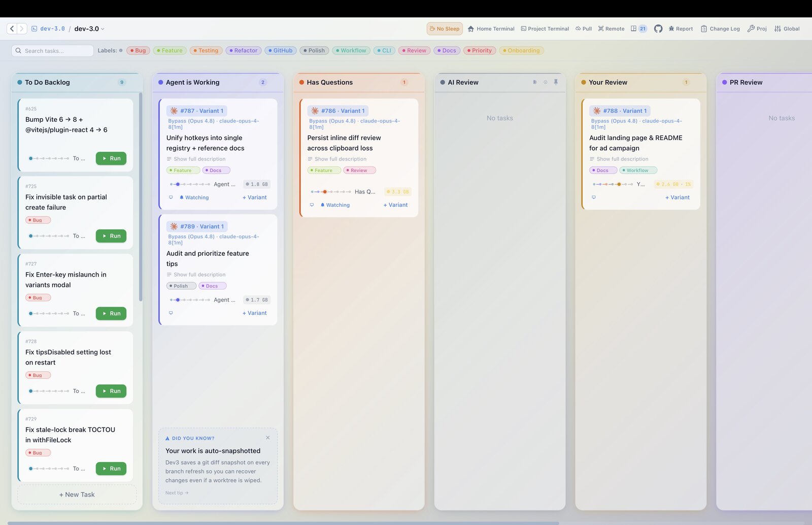Screen dimensions: 812x525
Task: Filter tasks by the Onboarding label
Action: [521, 51]
